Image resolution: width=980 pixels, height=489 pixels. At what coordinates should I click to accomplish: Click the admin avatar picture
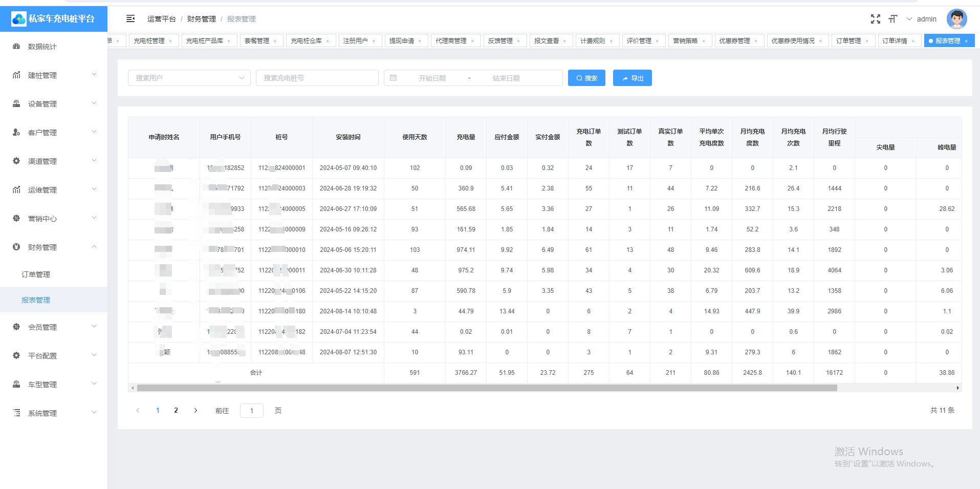tap(956, 19)
